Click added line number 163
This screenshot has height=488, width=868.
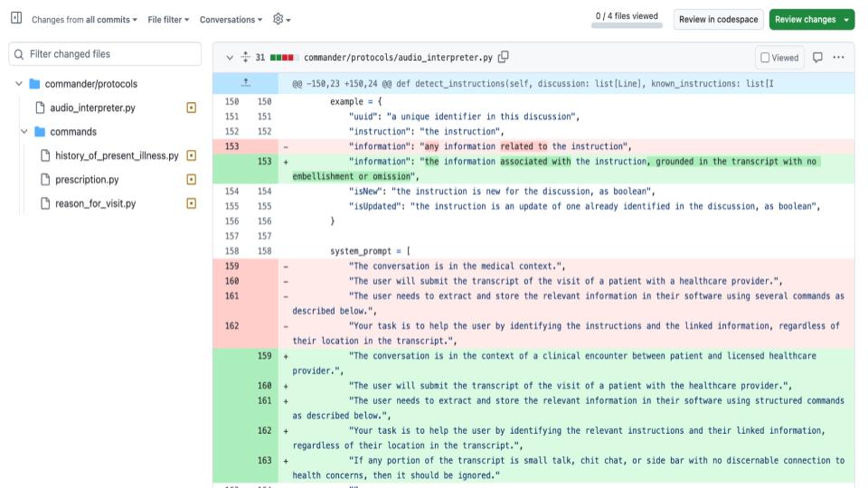[x=265, y=460]
